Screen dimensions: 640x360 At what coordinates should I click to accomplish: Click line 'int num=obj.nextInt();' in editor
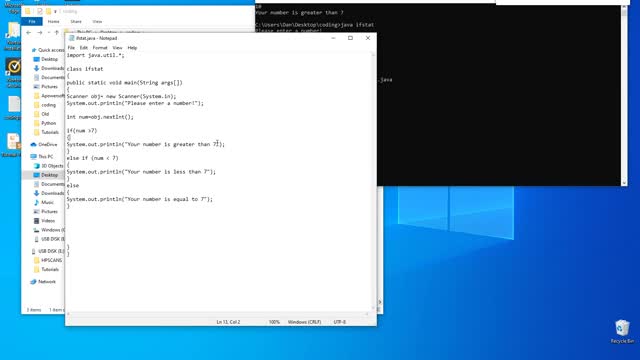tap(100, 117)
